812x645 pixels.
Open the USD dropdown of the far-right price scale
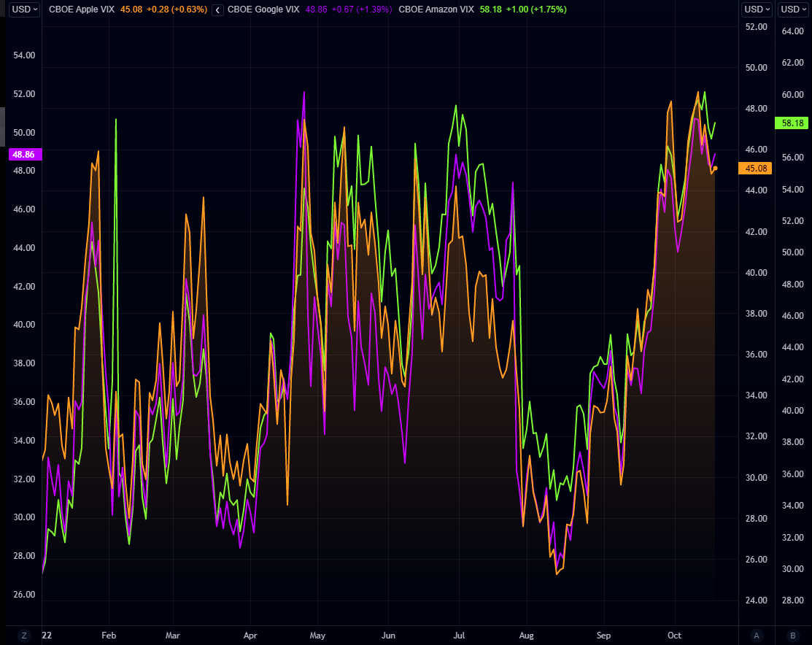coord(793,9)
